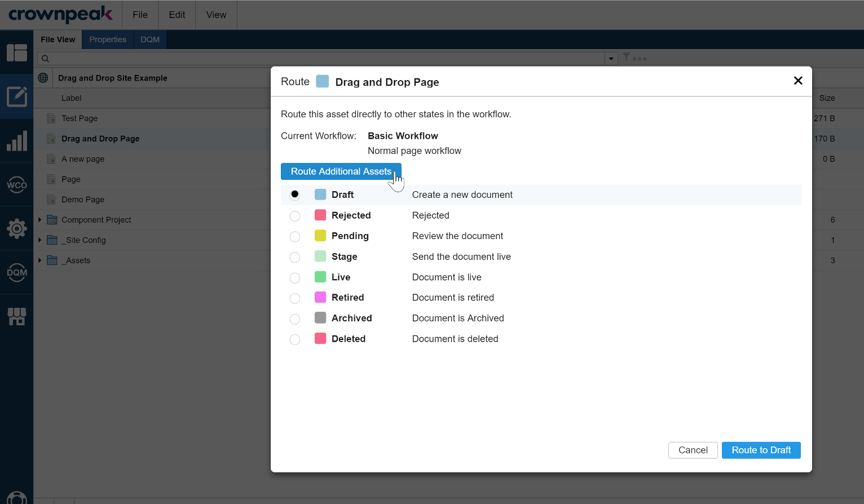Image resolution: width=864 pixels, height=504 pixels.
Task: Click the Test Page file icon
Action: tap(51, 118)
